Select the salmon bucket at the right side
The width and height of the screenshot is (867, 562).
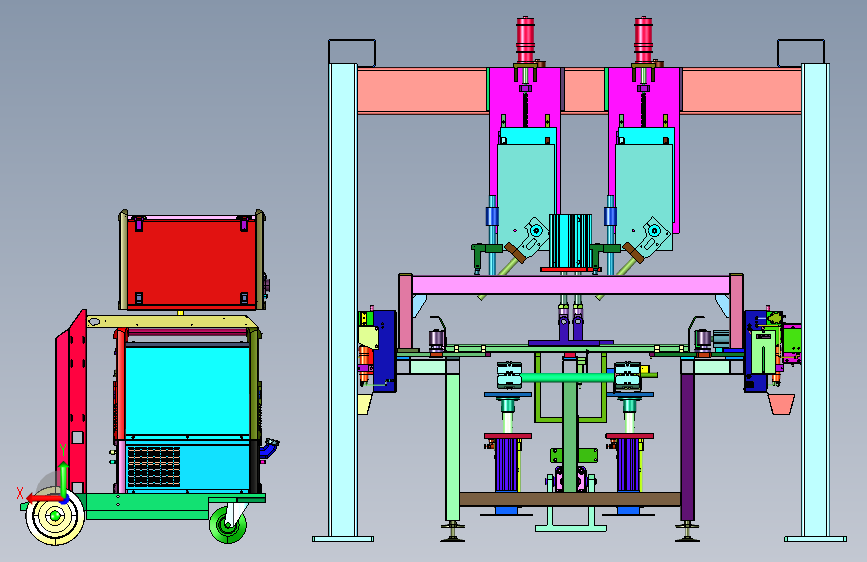click(x=781, y=404)
